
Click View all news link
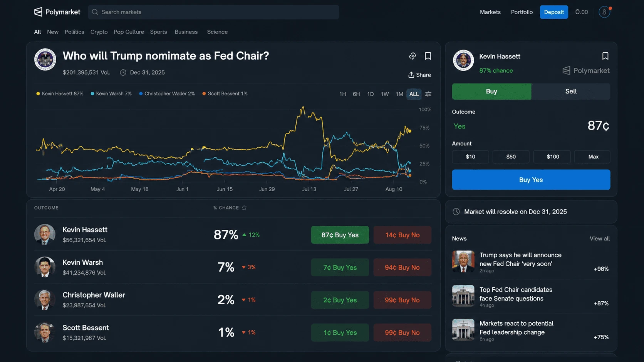coord(600,239)
